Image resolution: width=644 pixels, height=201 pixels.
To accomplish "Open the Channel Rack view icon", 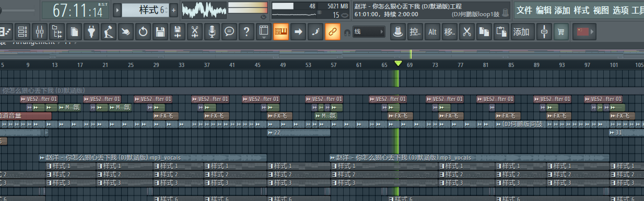I will [x=22, y=32].
